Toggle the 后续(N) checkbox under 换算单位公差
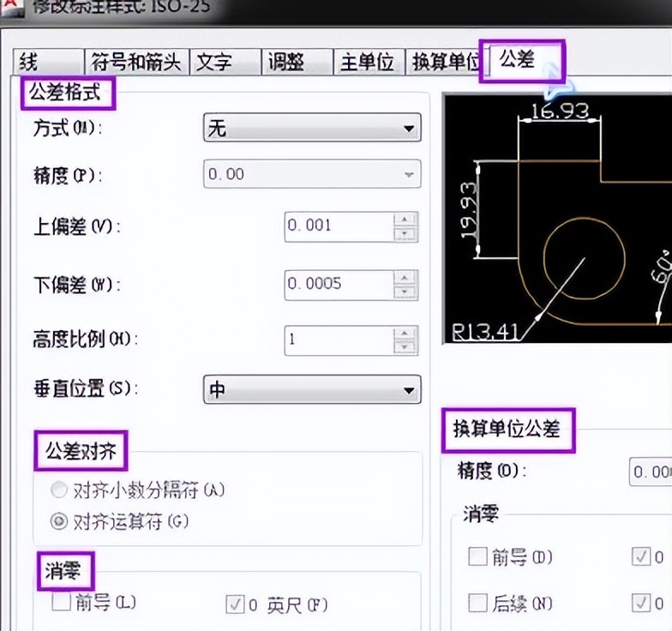Image resolution: width=672 pixels, height=631 pixels. 477,602
